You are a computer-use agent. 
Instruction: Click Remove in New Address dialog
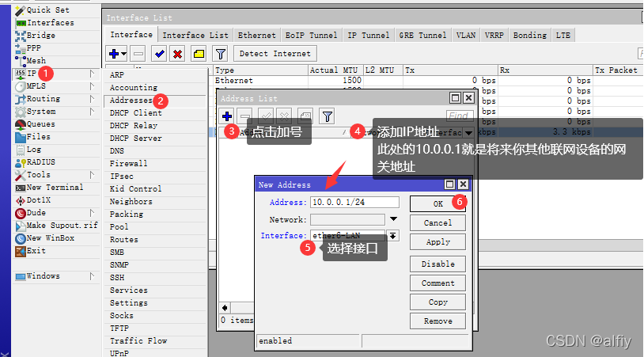point(438,321)
